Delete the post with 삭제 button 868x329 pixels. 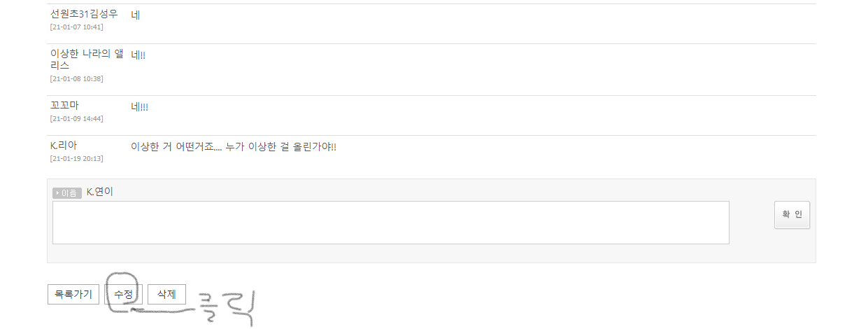tap(166, 294)
